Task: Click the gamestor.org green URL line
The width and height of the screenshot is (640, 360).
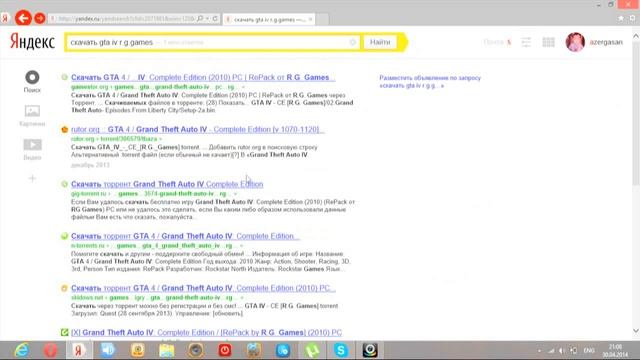Action: pyautogui.click(x=158, y=87)
